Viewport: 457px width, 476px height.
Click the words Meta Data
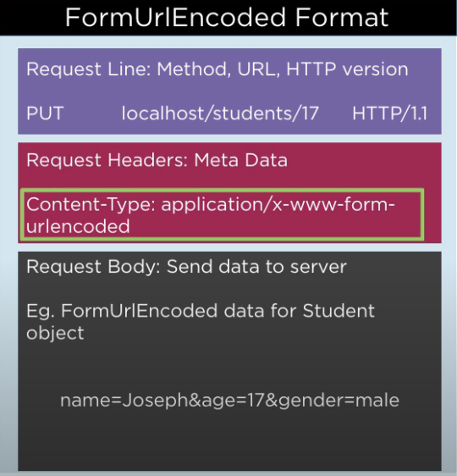(x=241, y=160)
